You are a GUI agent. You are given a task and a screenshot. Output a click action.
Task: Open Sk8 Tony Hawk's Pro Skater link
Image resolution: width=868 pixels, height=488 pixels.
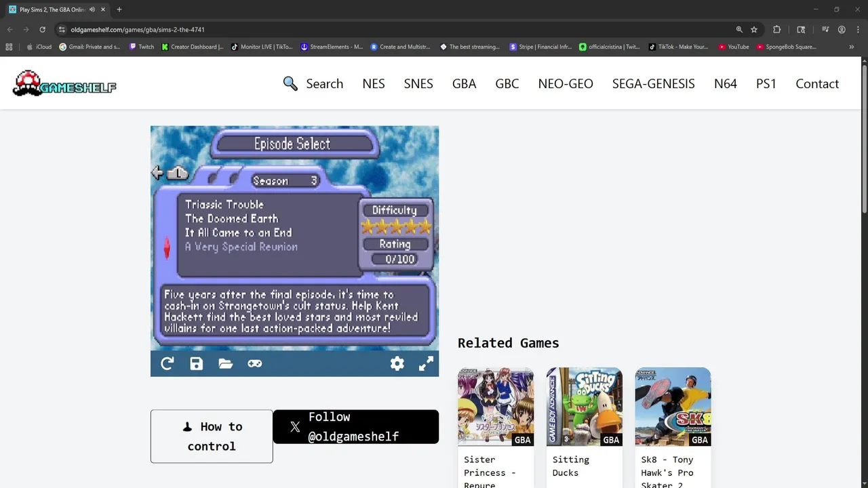[667, 471]
